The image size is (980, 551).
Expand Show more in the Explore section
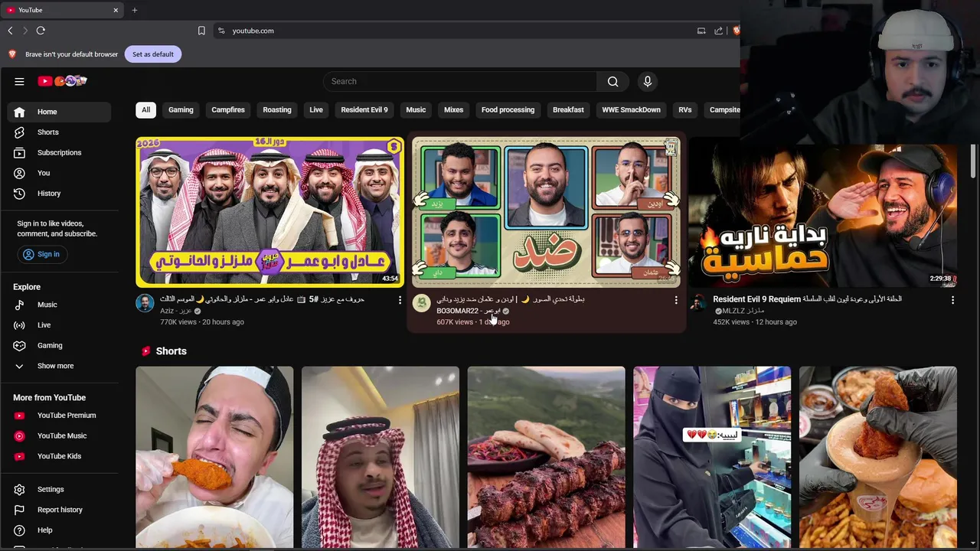pyautogui.click(x=60, y=366)
